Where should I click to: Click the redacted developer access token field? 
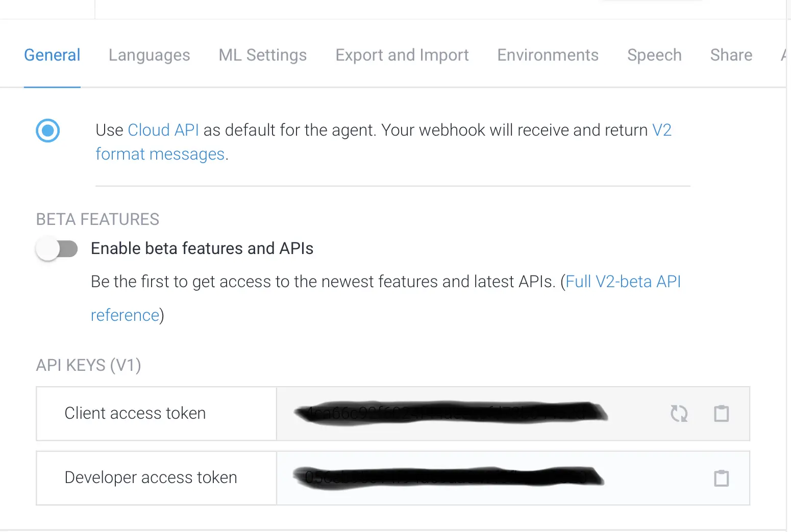(x=449, y=478)
